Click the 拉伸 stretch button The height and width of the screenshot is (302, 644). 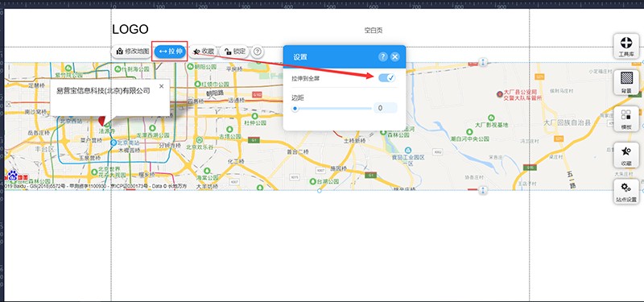click(170, 52)
